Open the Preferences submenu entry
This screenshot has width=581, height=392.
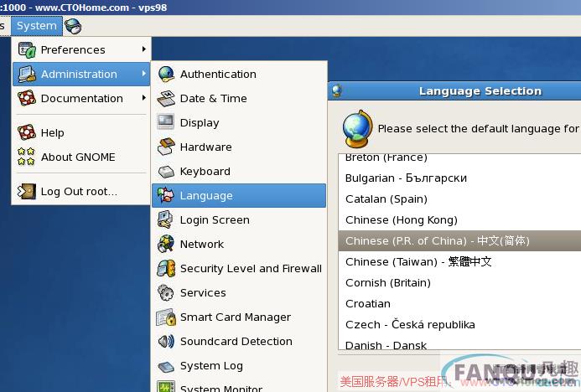81,50
